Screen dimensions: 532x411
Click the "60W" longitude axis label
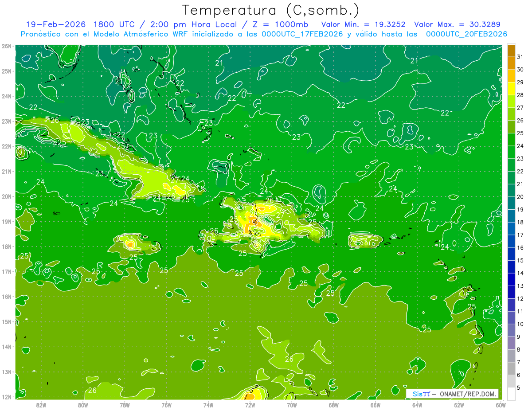501,404
